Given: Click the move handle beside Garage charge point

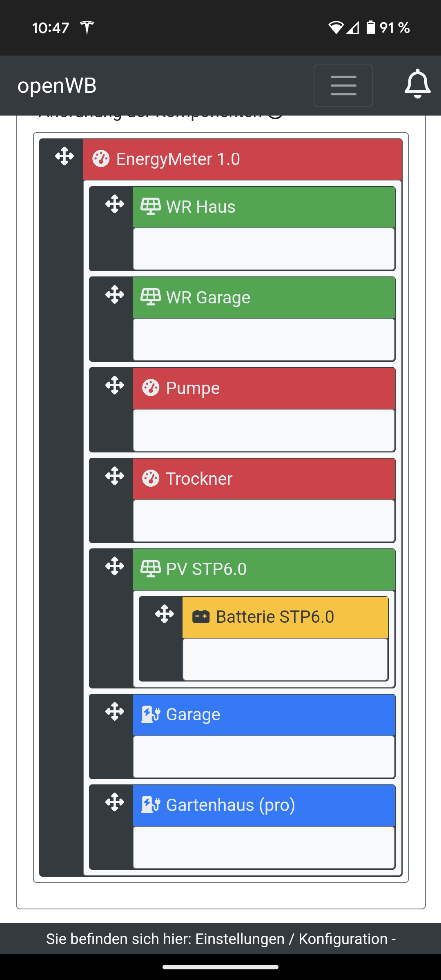Looking at the screenshot, I should click(115, 712).
